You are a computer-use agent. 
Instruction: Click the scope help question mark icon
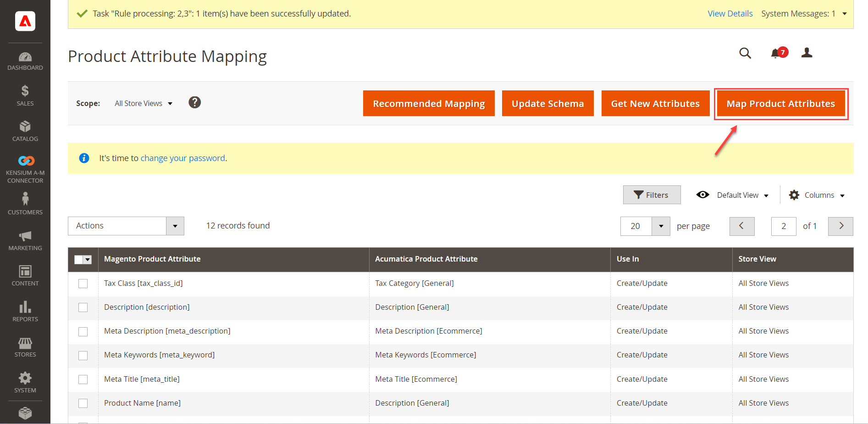coord(194,102)
